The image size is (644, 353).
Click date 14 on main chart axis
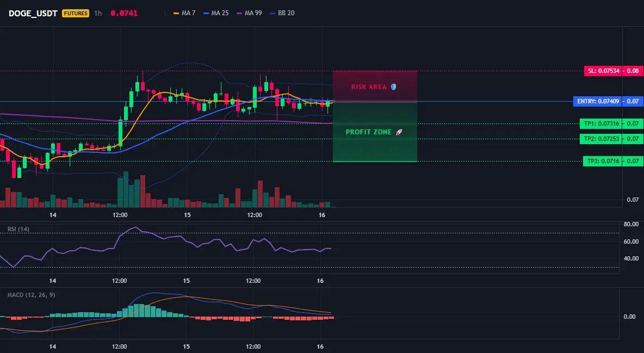53,215
